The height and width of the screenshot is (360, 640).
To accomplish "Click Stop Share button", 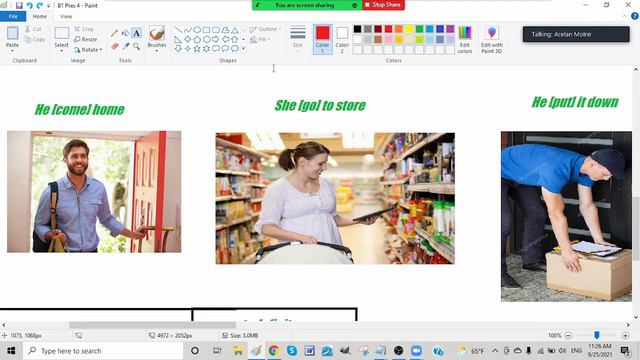I will (x=383, y=5).
